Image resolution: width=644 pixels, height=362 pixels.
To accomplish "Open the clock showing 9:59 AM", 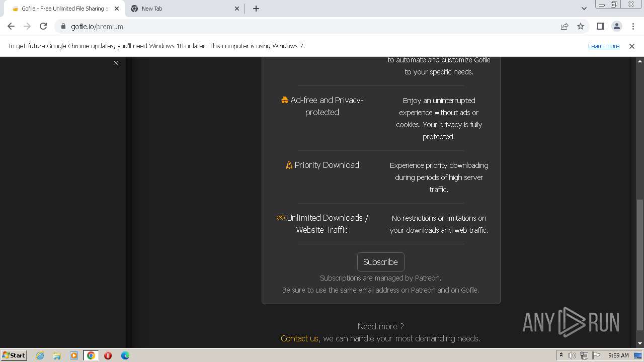I will (618, 355).
